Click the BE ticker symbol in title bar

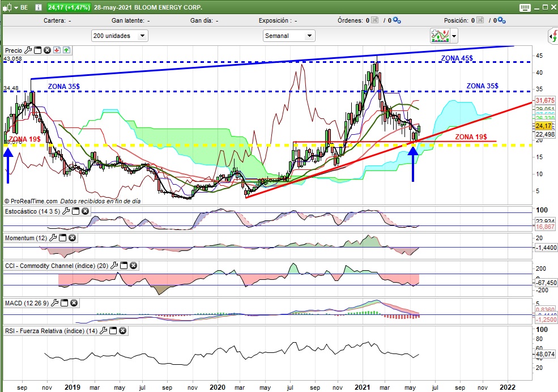[24, 7]
